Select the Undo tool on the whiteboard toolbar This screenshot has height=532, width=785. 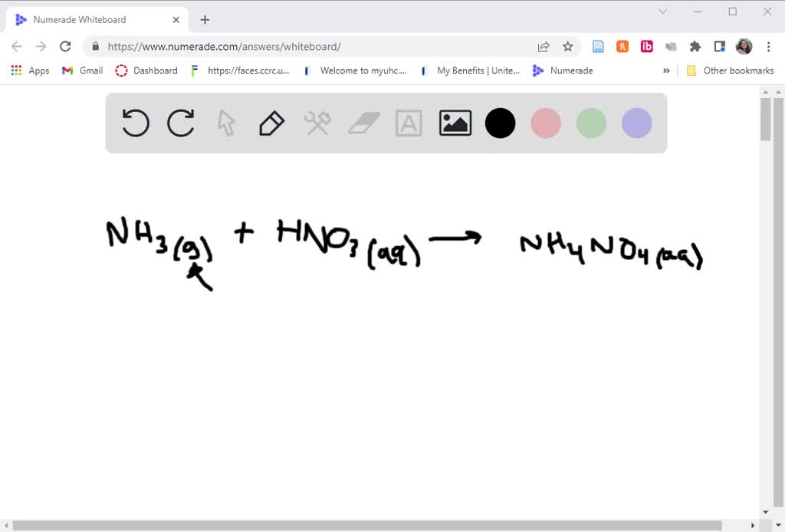pos(135,123)
